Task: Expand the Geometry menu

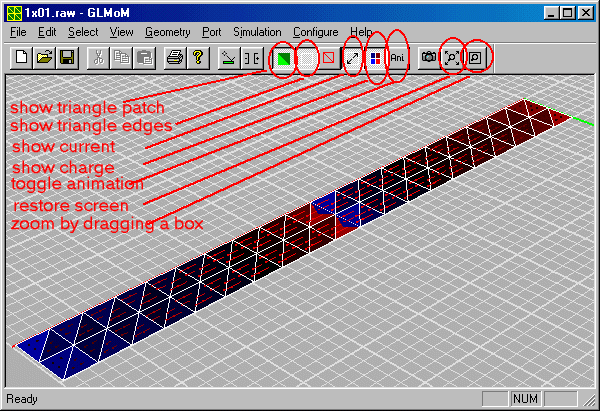Action: tap(167, 32)
